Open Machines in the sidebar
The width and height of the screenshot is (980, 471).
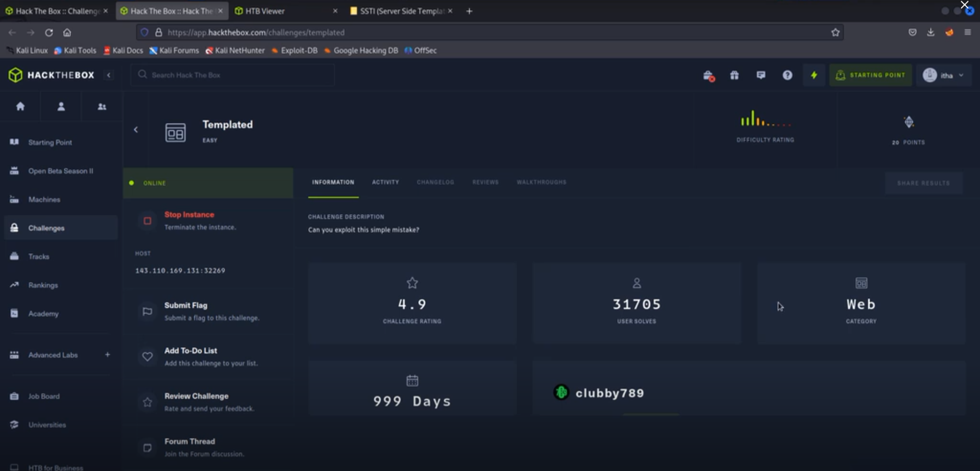(x=60, y=200)
